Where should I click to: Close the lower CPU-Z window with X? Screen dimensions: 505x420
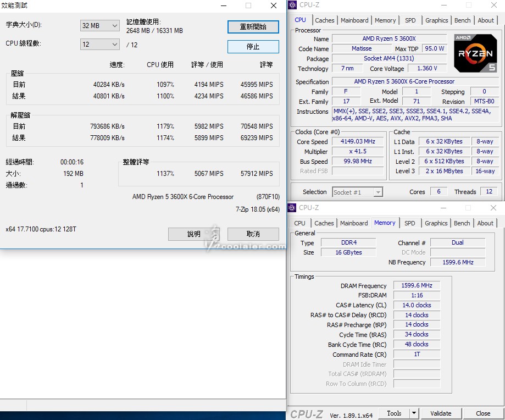pos(493,208)
